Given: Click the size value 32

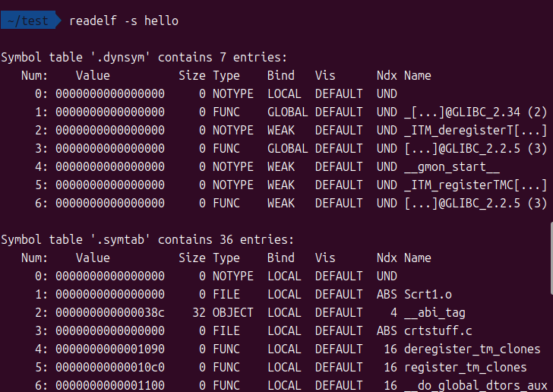Looking at the screenshot, I should click(x=199, y=312).
